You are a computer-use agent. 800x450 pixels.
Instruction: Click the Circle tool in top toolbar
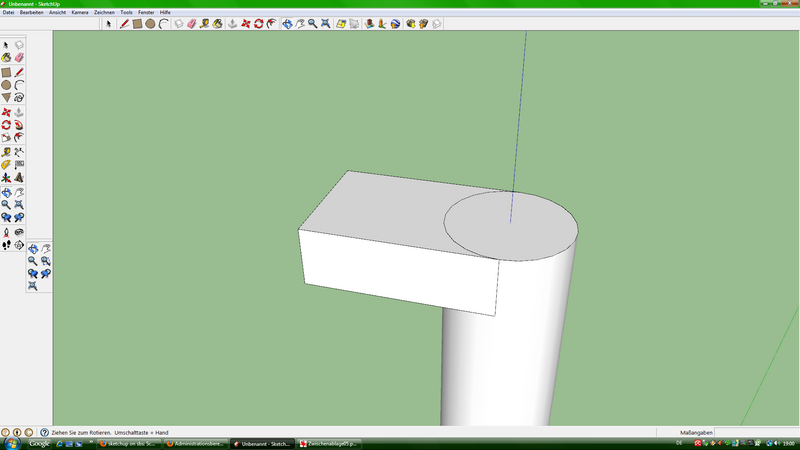point(150,23)
